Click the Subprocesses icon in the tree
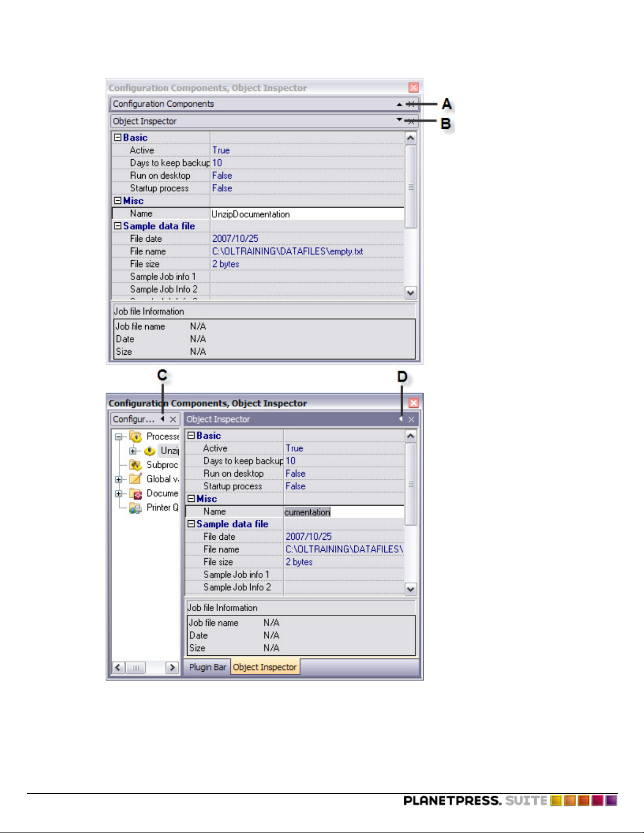The width and height of the screenshot is (644, 833). (136, 465)
